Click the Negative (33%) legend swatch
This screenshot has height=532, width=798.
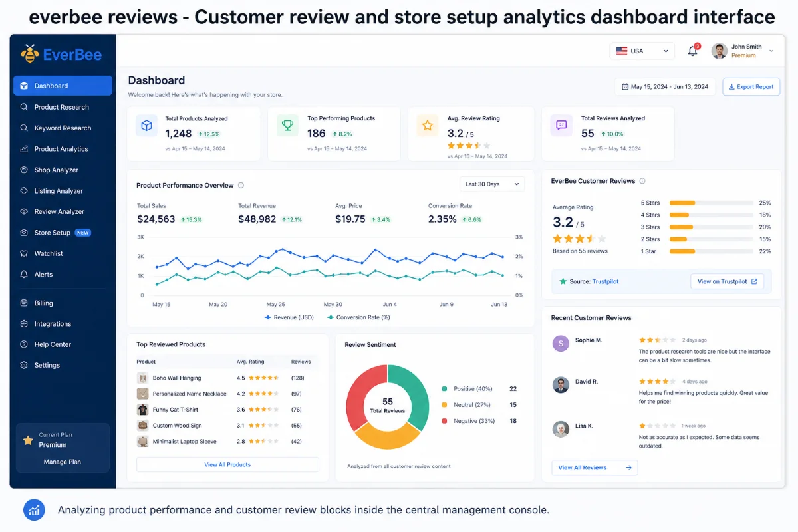(444, 421)
